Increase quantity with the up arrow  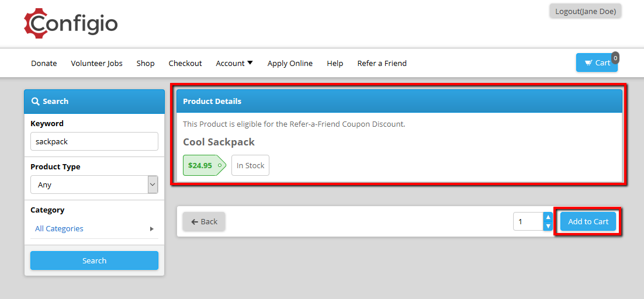click(548, 217)
